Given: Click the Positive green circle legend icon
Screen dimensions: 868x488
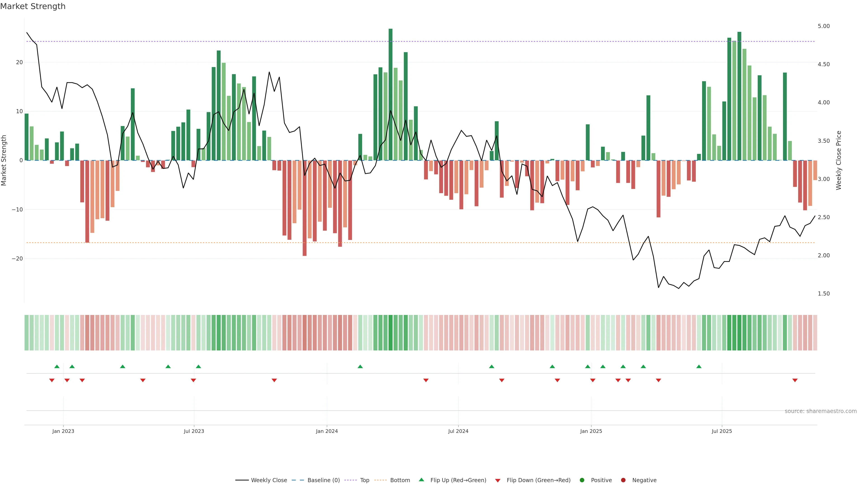Looking at the screenshot, I should (x=582, y=480).
